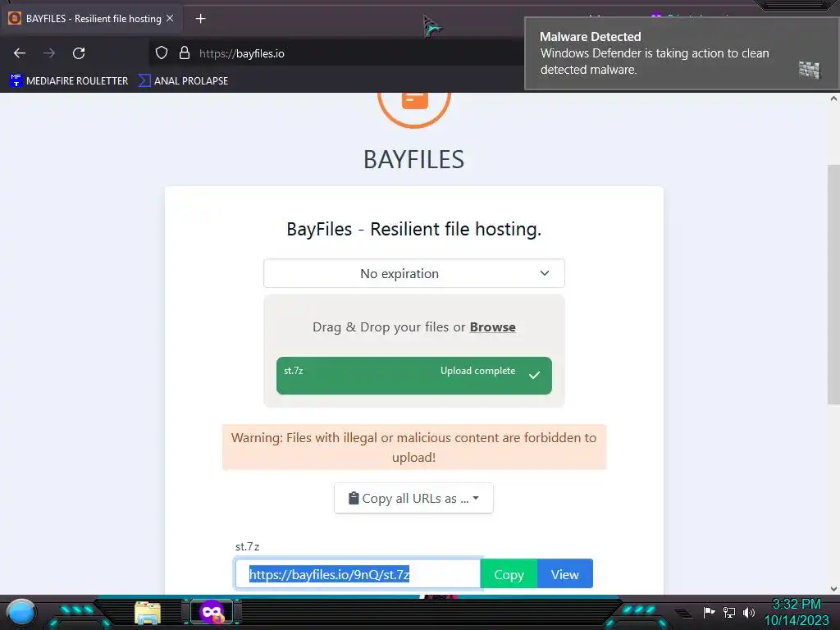
Task: Click the Browse link to pick files
Action: click(x=492, y=326)
